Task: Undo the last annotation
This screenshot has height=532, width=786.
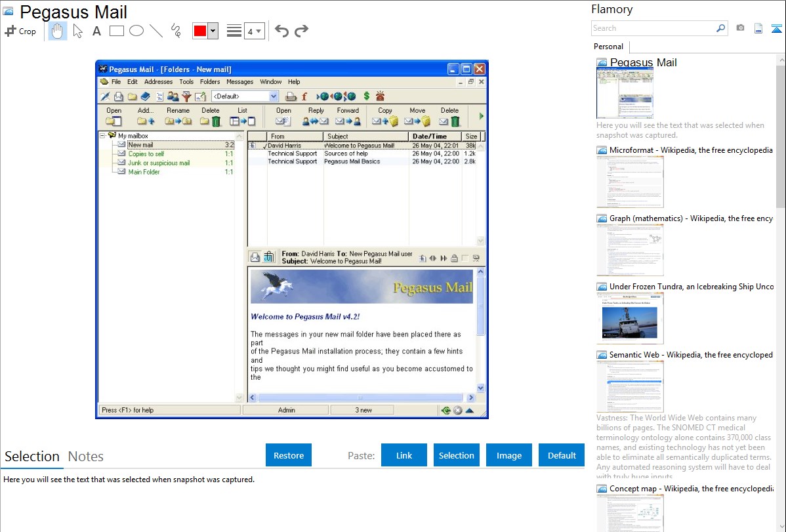Action: (281, 31)
